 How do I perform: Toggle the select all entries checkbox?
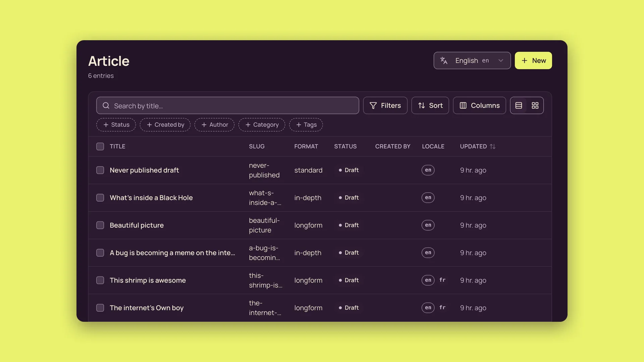tap(100, 146)
